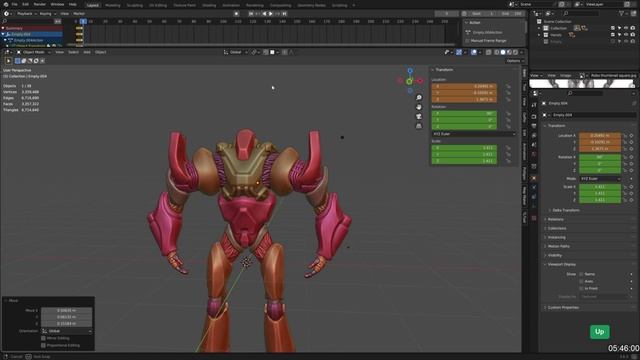Click the pan hand viewport icon
This screenshot has width=640, height=360.
pos(419,107)
